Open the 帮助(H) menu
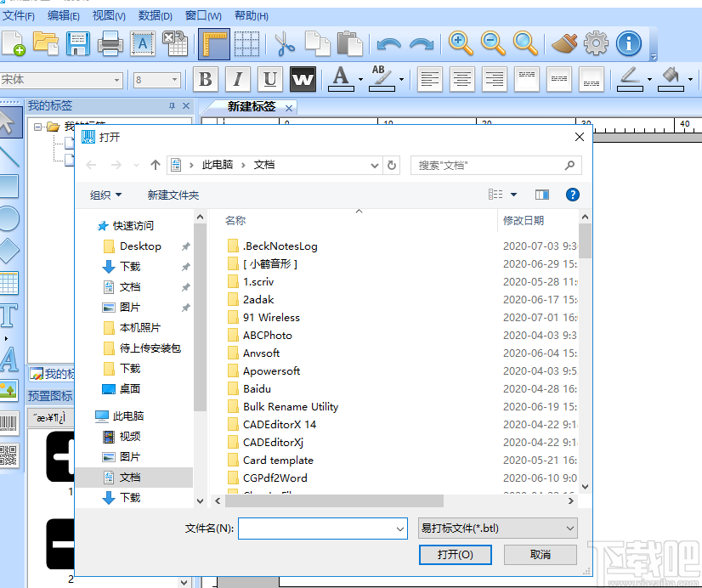This screenshot has width=702, height=588. point(252,16)
